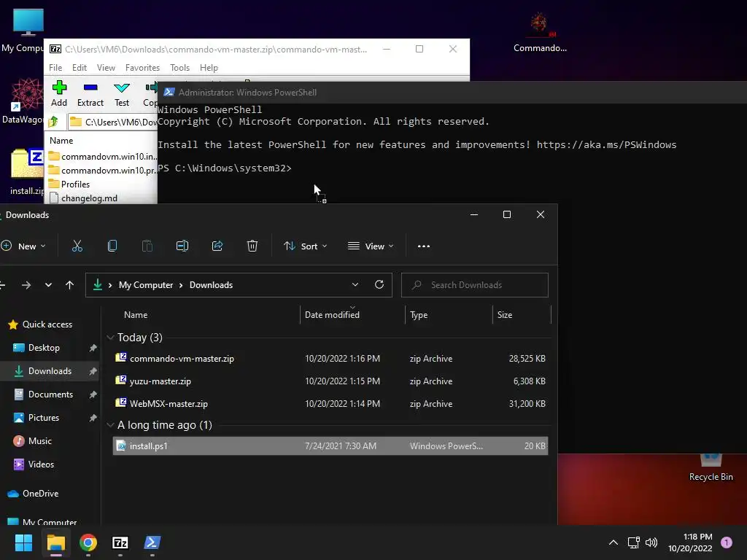The width and height of the screenshot is (747, 560).
Task: Show hidden tray icons chevron
Action: [x=614, y=542]
